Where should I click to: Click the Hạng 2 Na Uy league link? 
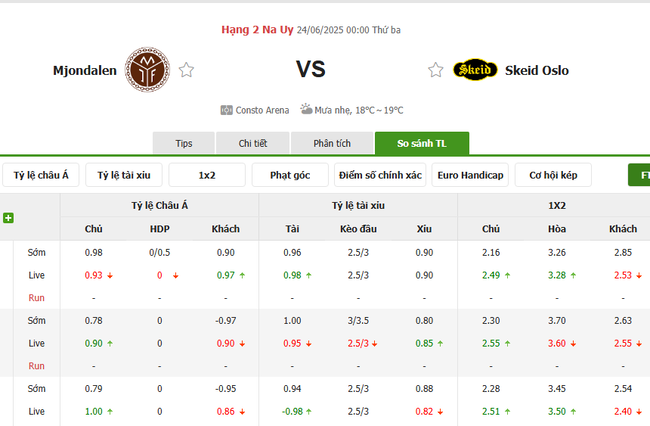click(x=256, y=30)
